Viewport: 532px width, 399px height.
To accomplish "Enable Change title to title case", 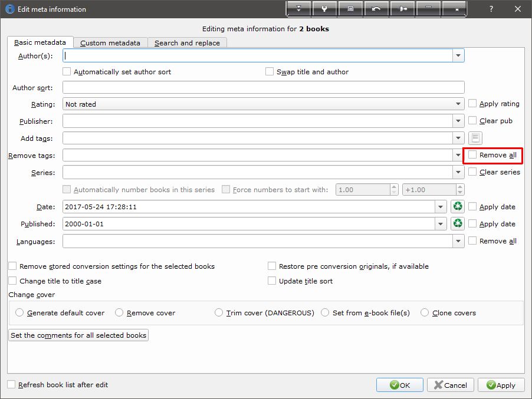I will tap(12, 281).
